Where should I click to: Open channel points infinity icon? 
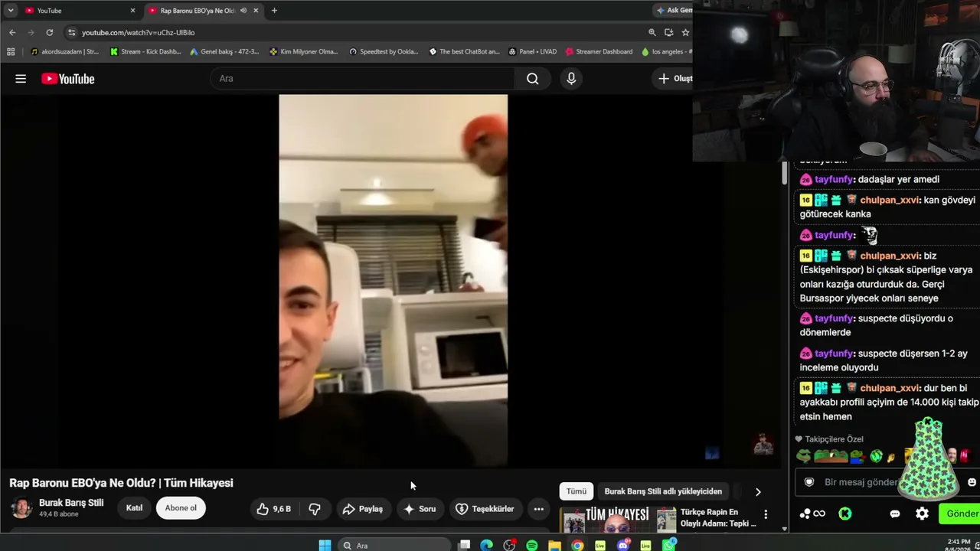pos(813,514)
